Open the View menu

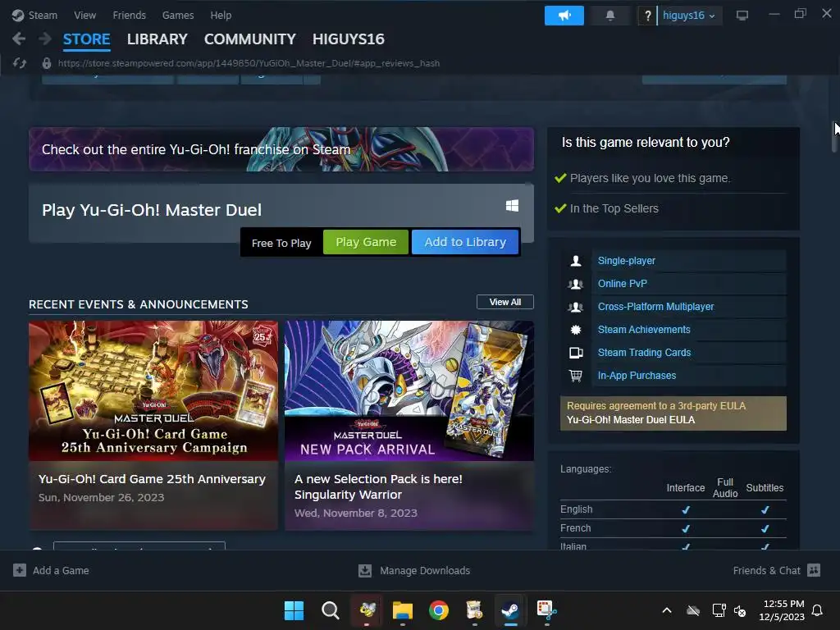click(84, 16)
